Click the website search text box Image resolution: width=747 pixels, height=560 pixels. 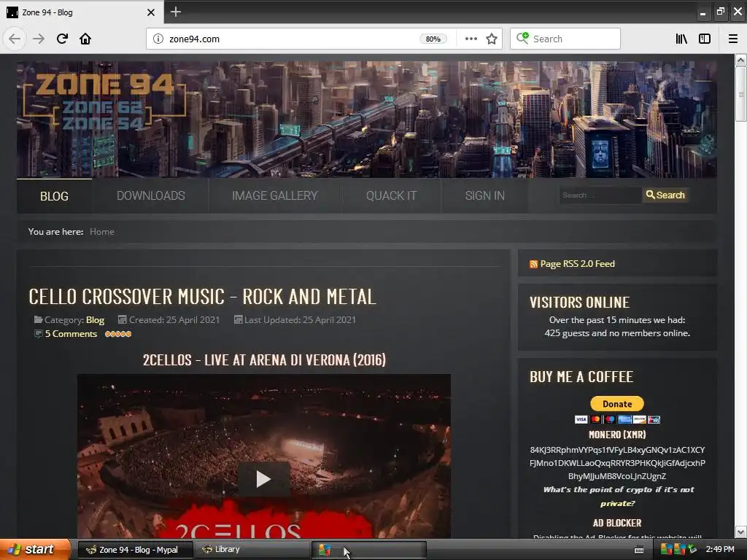(600, 195)
